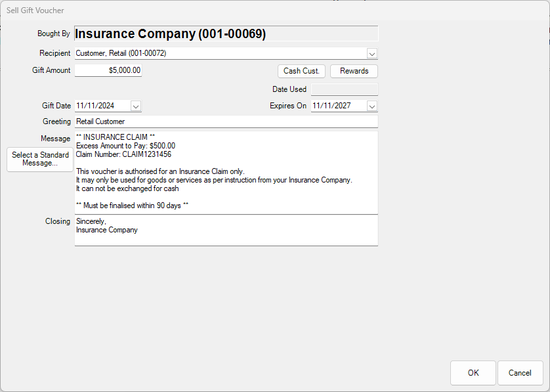
Task: Click the Date Used field
Action: 344,89
